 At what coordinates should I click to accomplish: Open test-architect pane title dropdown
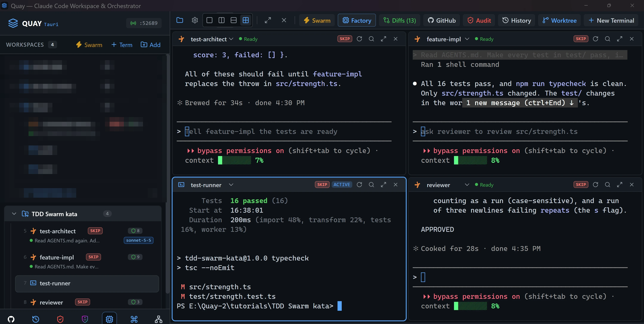[x=231, y=39]
